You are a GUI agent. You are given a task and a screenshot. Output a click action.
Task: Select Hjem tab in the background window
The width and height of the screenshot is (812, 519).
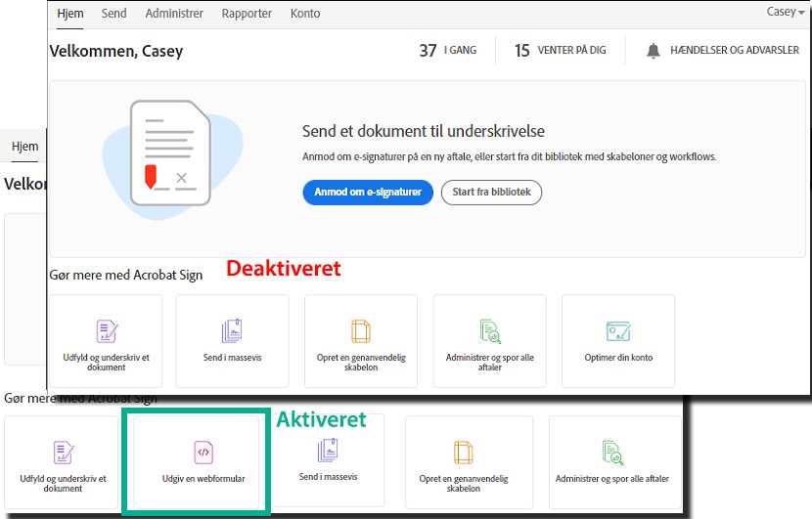(x=24, y=147)
